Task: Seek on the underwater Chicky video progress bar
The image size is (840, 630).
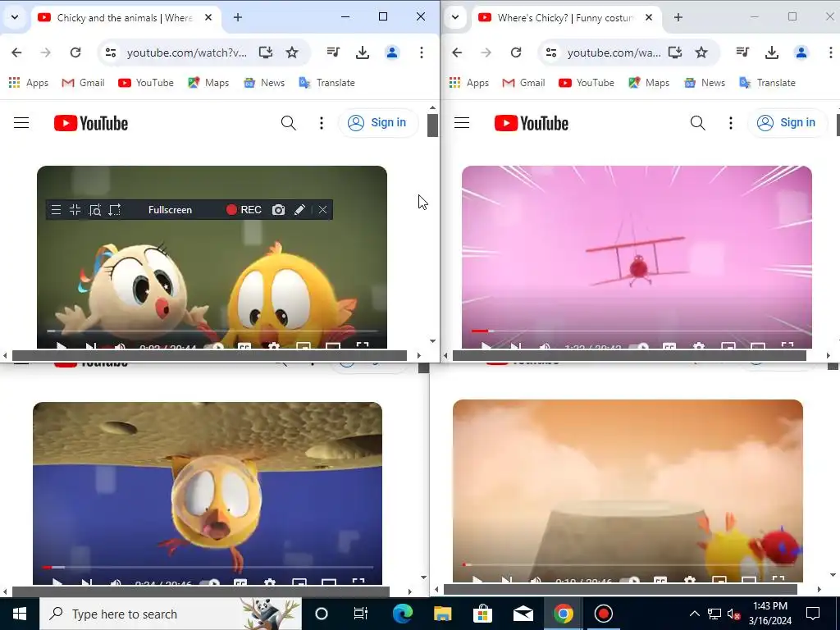Action: tap(208, 567)
